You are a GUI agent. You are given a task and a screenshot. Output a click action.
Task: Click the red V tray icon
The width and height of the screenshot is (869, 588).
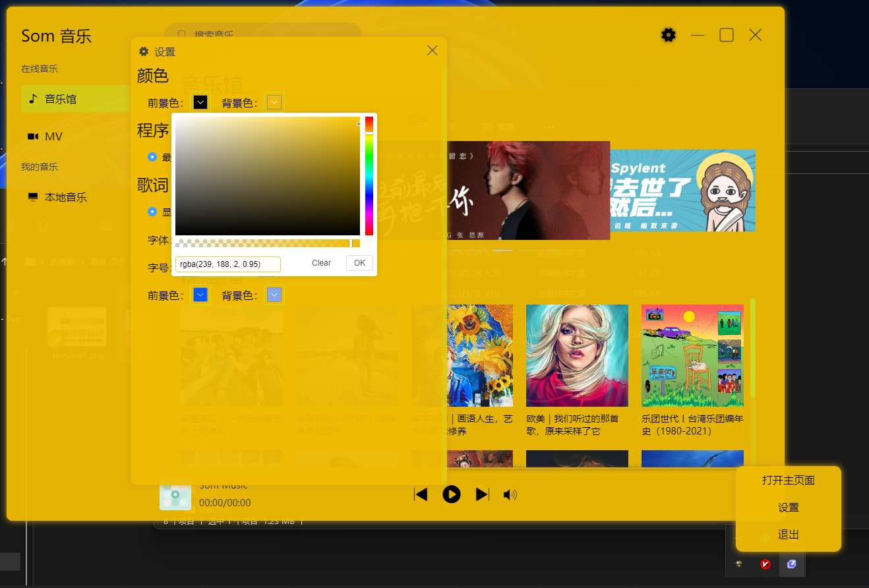click(x=765, y=564)
